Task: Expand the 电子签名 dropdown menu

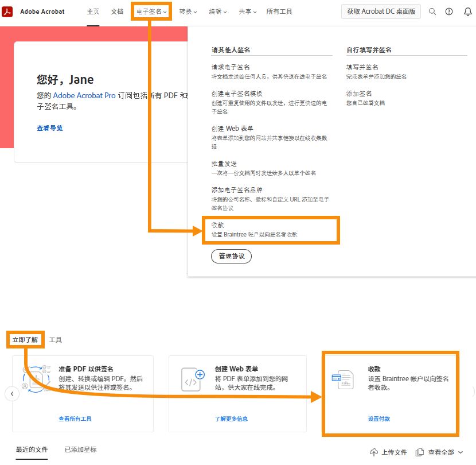Action: (151, 11)
